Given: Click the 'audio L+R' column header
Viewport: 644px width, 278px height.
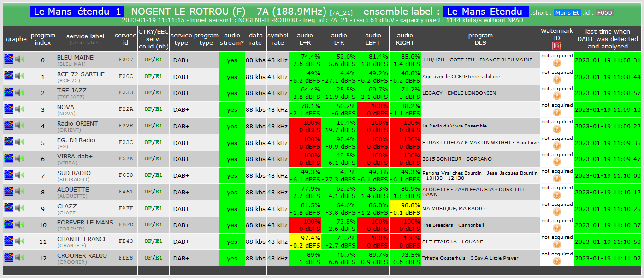Looking at the screenshot, I should pyautogui.click(x=305, y=39).
